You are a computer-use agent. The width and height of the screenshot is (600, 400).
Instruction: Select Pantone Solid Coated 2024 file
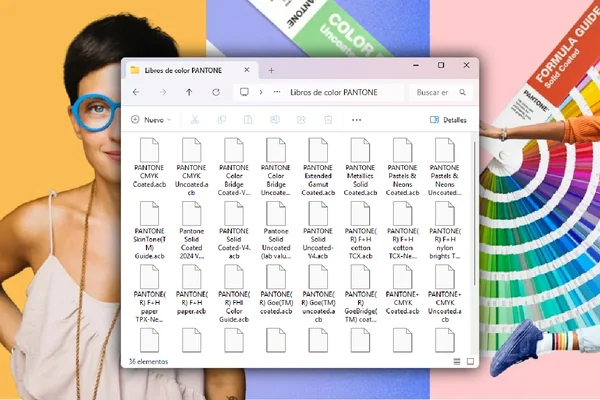(x=191, y=230)
